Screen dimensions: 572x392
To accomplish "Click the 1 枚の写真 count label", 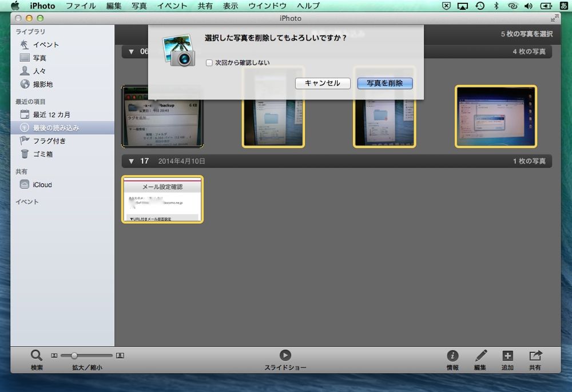I will [x=529, y=161].
